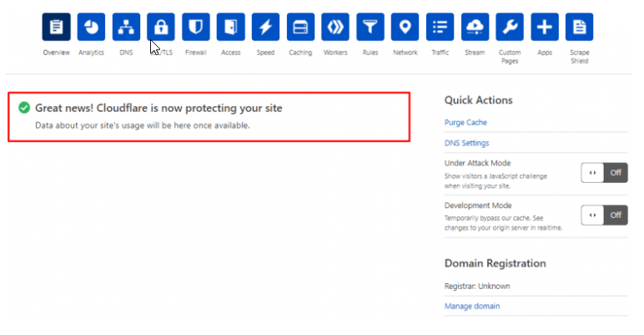Open the Traffic list icon
644x335 pixels.
pos(440,28)
